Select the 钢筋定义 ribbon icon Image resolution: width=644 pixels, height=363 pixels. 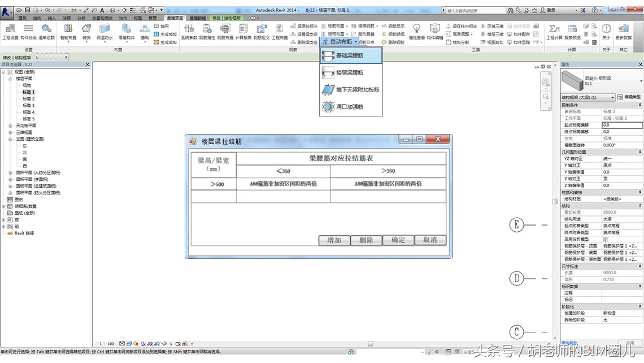coord(262,33)
